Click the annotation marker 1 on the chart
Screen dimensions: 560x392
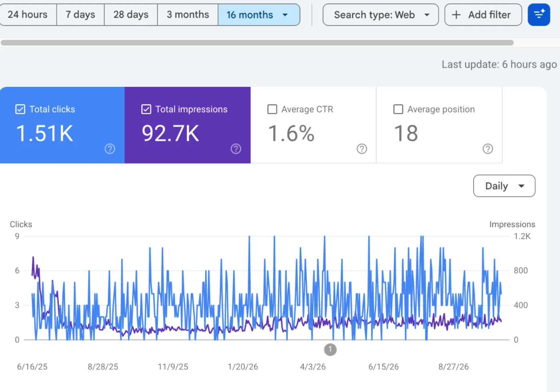coord(330,350)
